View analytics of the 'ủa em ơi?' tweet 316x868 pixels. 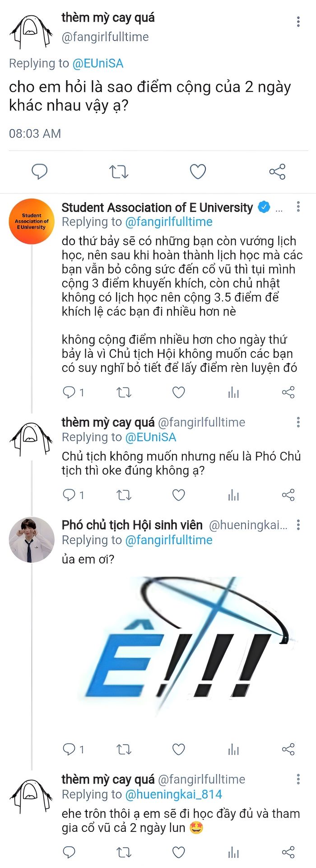(233, 750)
